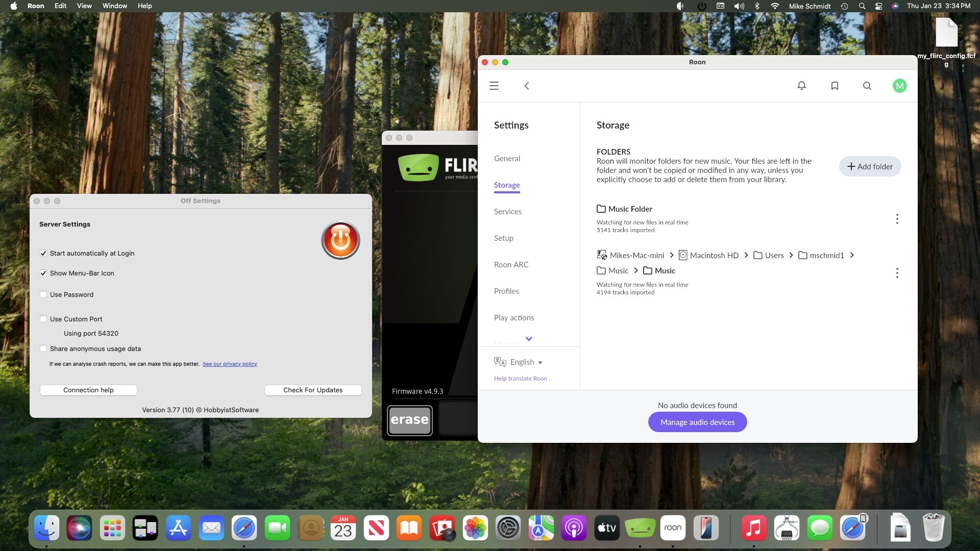Open the green M profile avatar

point(899,86)
